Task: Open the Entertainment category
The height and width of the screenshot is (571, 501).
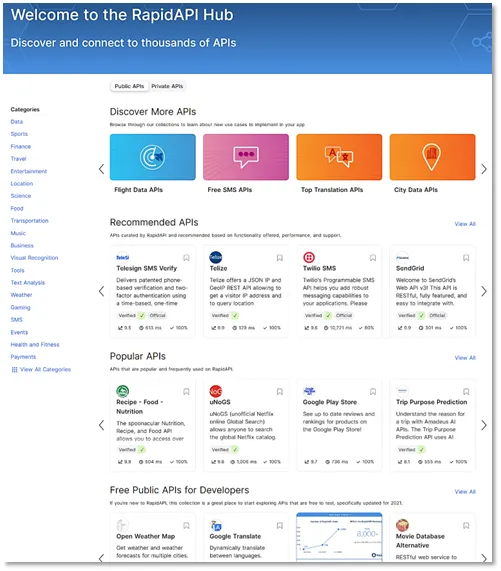Action: [x=29, y=171]
